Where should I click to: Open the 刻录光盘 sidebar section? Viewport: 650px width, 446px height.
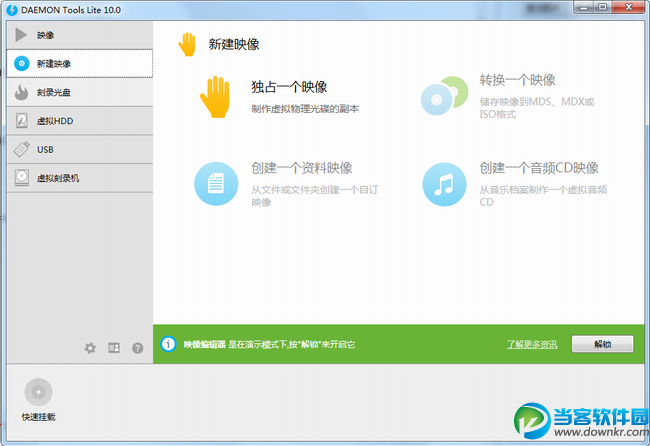coord(80,92)
